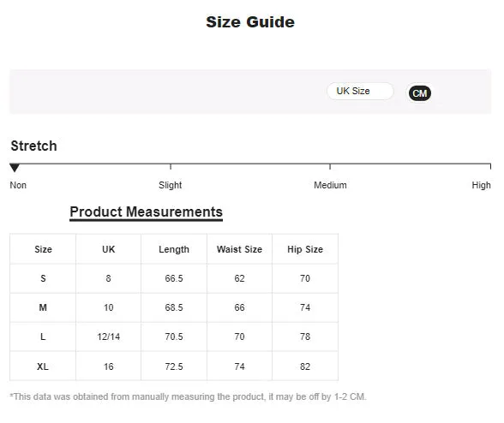Click the 12/14 UK size cell
Screen dimensions: 504x423
pyautogui.click(x=108, y=337)
